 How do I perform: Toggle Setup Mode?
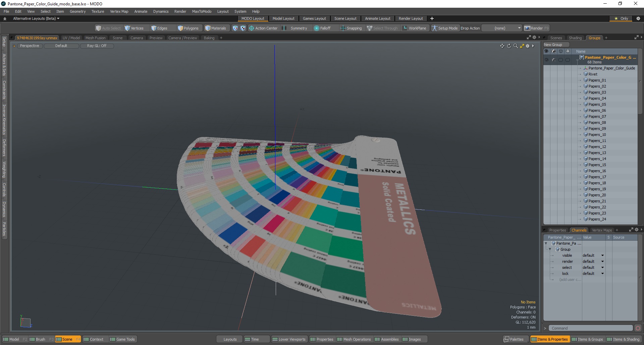pyautogui.click(x=445, y=28)
